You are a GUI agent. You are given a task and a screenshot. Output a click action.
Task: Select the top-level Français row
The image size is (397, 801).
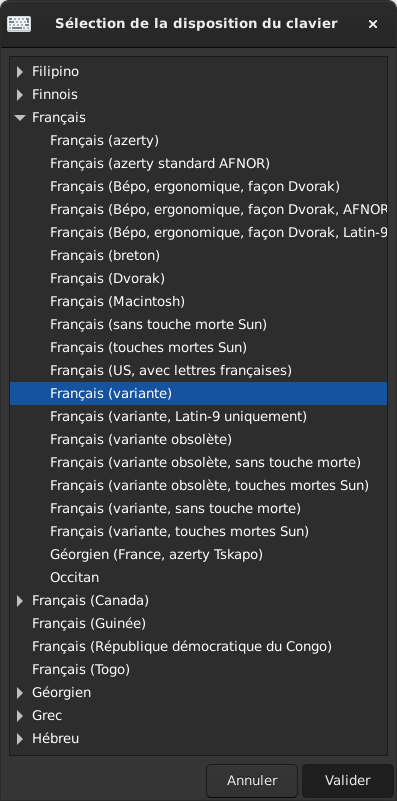pyautogui.click(x=198, y=117)
